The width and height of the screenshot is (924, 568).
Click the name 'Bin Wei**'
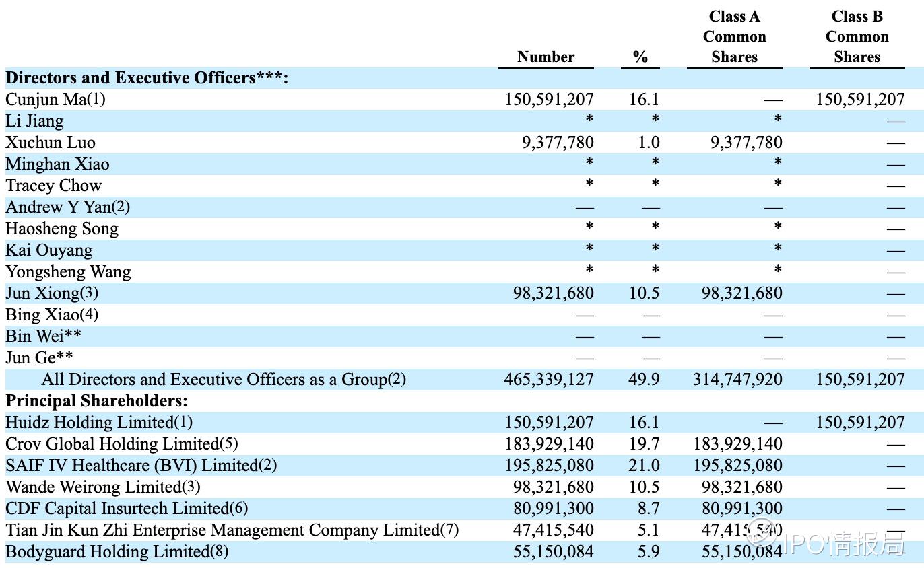pyautogui.click(x=44, y=336)
